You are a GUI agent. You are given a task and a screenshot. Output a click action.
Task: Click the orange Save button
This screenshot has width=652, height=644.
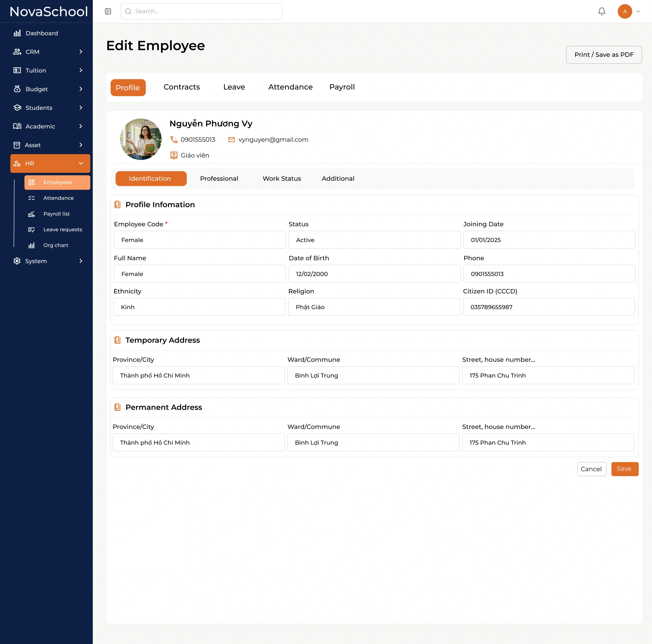click(x=625, y=469)
